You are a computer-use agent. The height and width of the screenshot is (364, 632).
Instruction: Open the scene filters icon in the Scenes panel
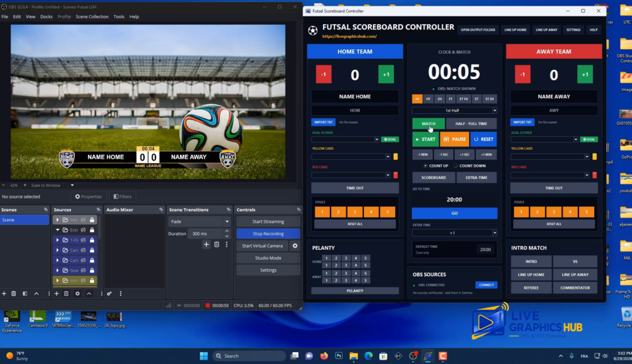(25, 294)
